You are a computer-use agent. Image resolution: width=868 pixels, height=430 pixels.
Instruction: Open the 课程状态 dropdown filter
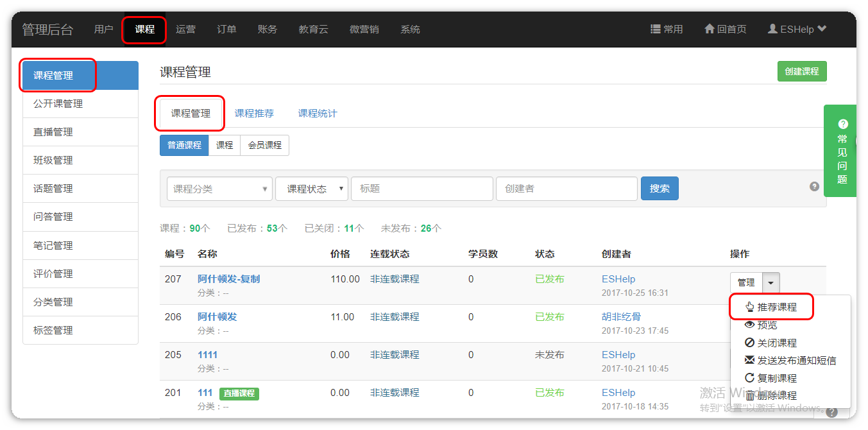312,189
